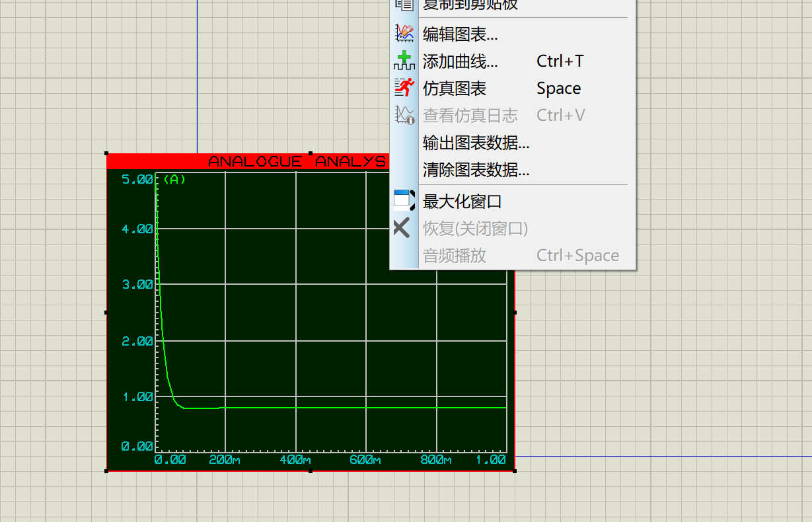Click the grey X restore icon
Image resolution: width=812 pixels, height=522 pixels.
coord(402,229)
